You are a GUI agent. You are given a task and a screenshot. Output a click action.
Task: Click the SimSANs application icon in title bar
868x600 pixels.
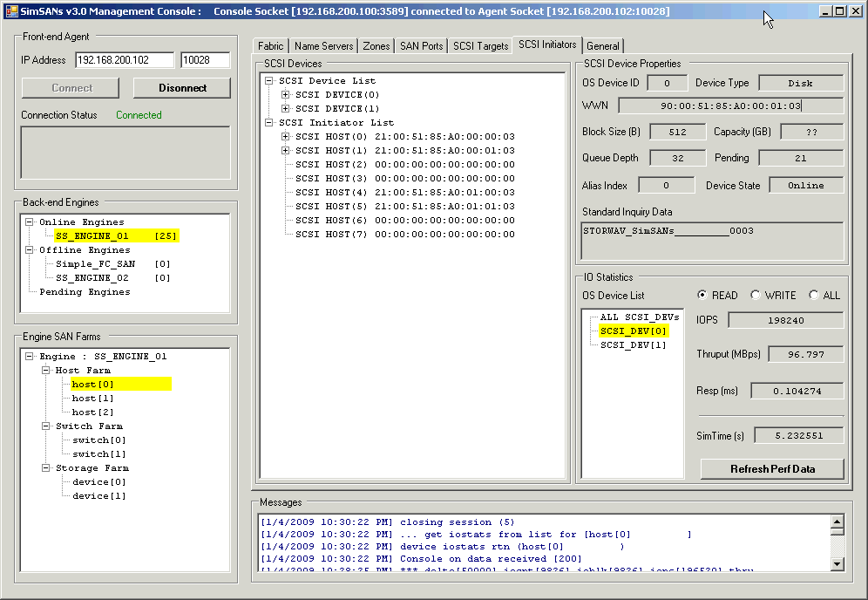(x=11, y=11)
